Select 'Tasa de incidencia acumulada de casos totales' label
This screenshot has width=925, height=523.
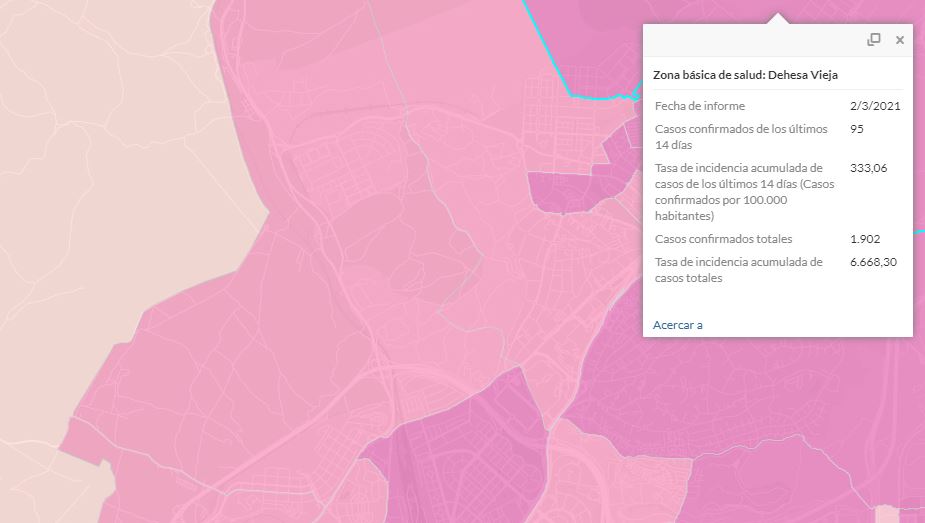739,270
